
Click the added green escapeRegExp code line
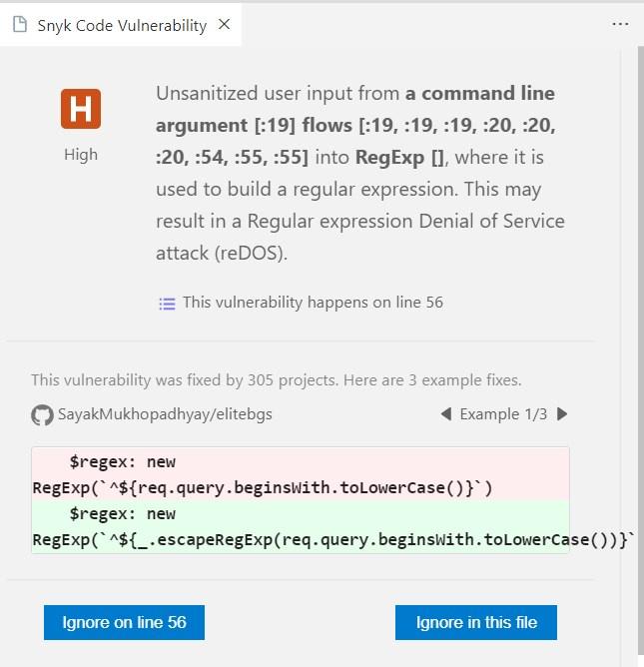click(301, 526)
